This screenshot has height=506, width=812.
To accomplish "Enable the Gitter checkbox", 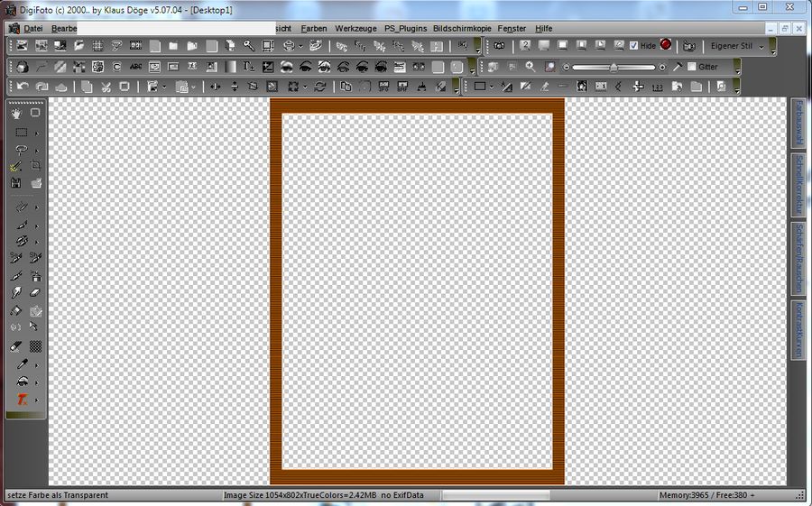I will point(691,67).
